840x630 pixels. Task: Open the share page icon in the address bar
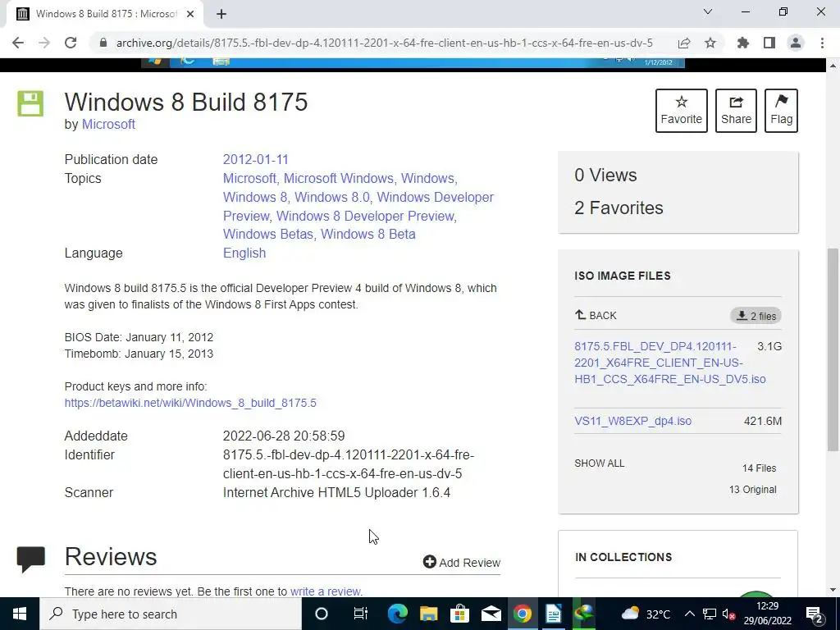[684, 43]
